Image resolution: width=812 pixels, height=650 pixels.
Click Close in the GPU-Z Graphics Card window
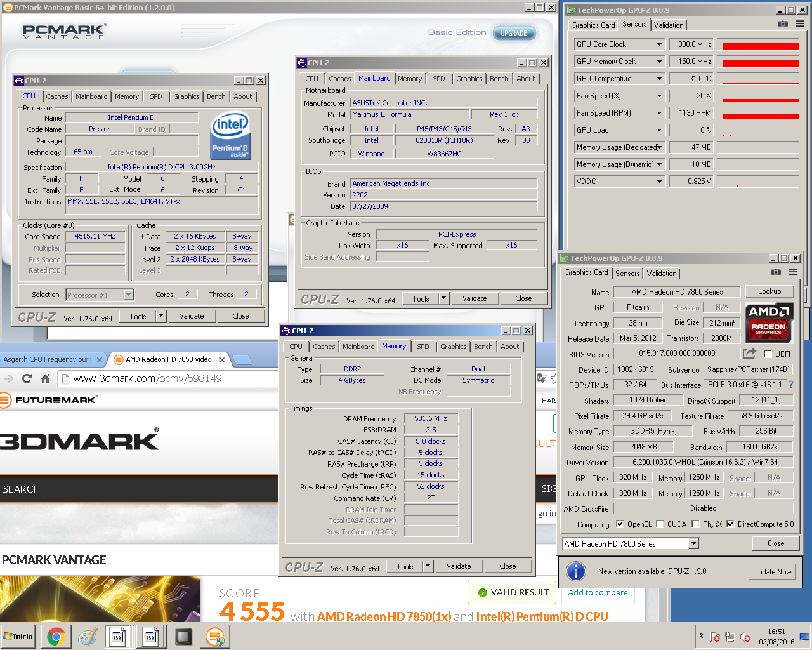[776, 543]
